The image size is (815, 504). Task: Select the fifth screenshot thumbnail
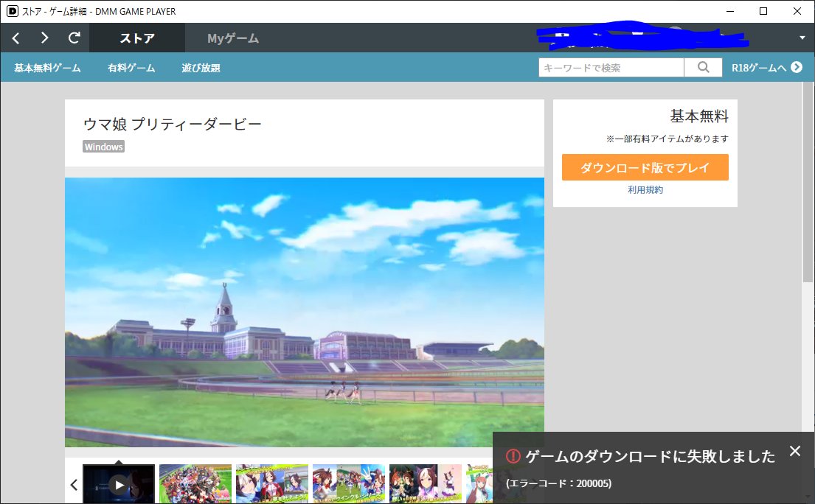[425, 484]
